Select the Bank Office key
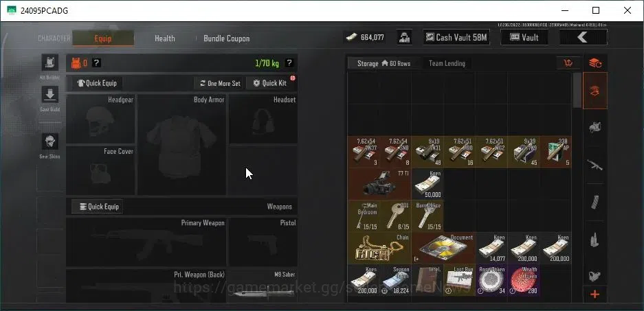Screen dimensions: 644x311 click(427, 216)
